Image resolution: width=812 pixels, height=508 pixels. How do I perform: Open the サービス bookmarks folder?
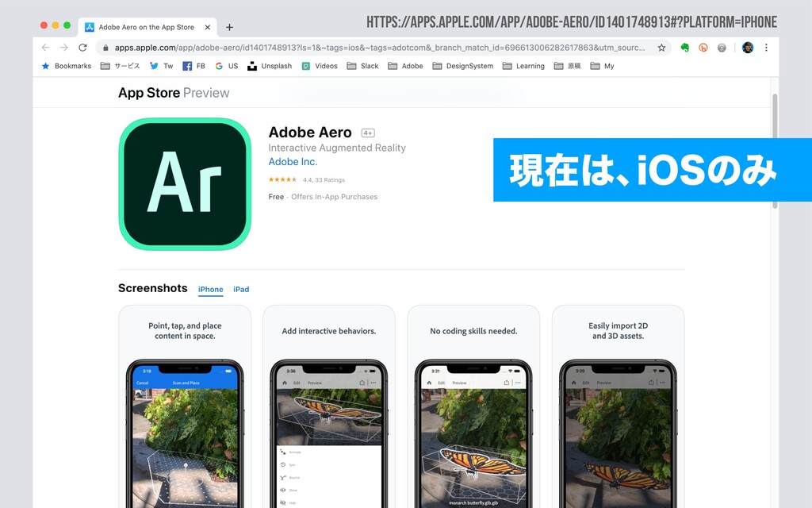(x=121, y=66)
